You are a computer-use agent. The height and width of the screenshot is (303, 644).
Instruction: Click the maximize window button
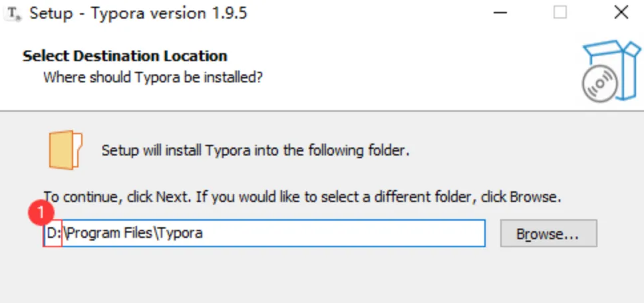560,13
